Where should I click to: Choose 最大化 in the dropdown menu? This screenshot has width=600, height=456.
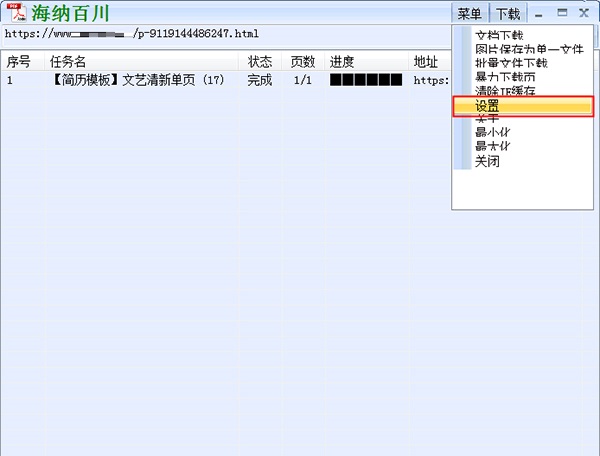(493, 146)
